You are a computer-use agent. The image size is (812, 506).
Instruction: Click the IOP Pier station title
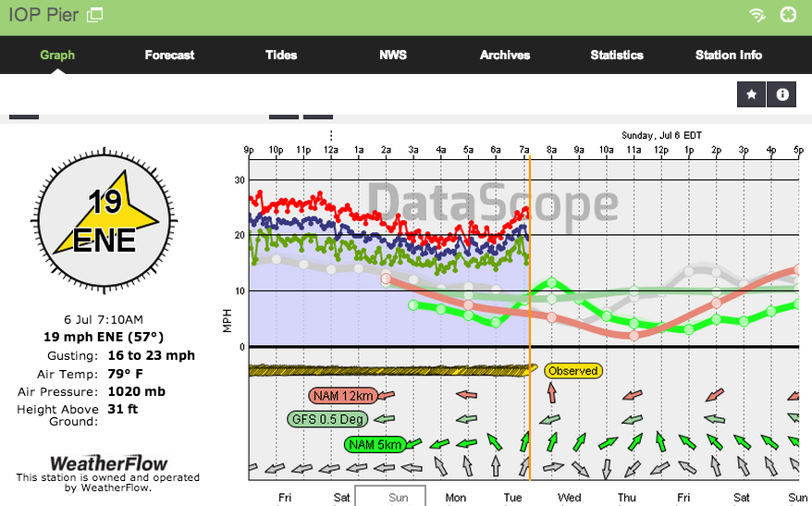tap(43, 15)
